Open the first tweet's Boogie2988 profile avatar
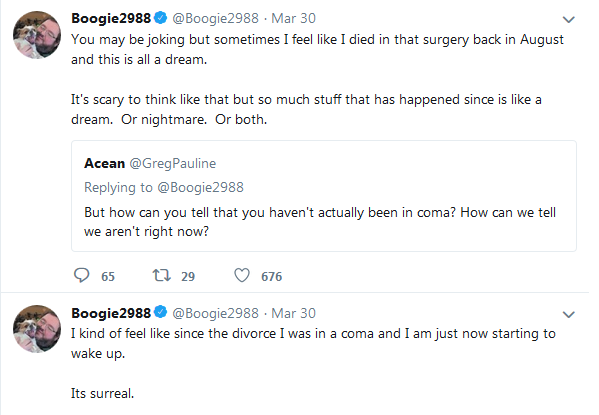This screenshot has height=415, width=599. [x=37, y=35]
